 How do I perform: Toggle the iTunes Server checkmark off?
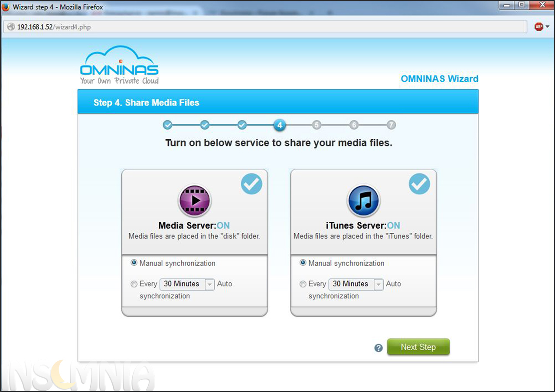(419, 184)
